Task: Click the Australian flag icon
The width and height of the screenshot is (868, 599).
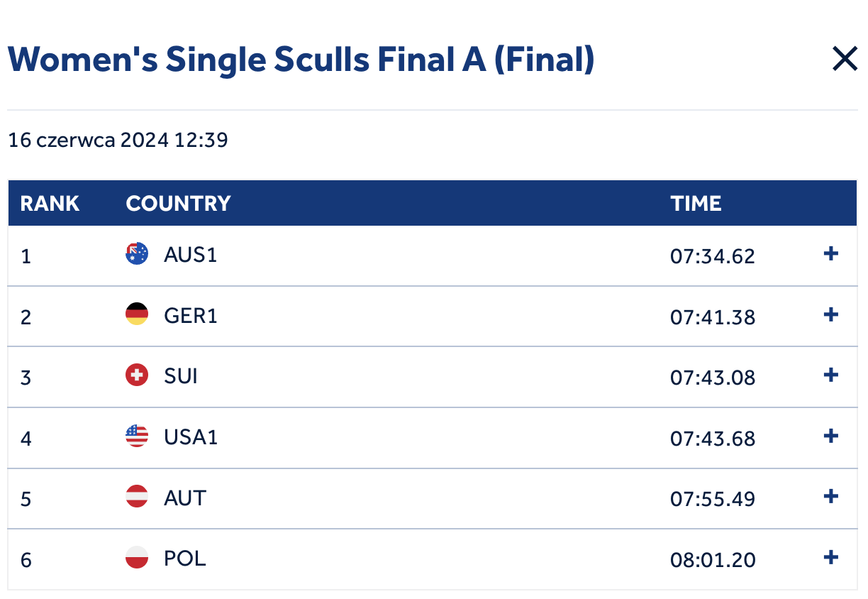Action: pos(137,254)
